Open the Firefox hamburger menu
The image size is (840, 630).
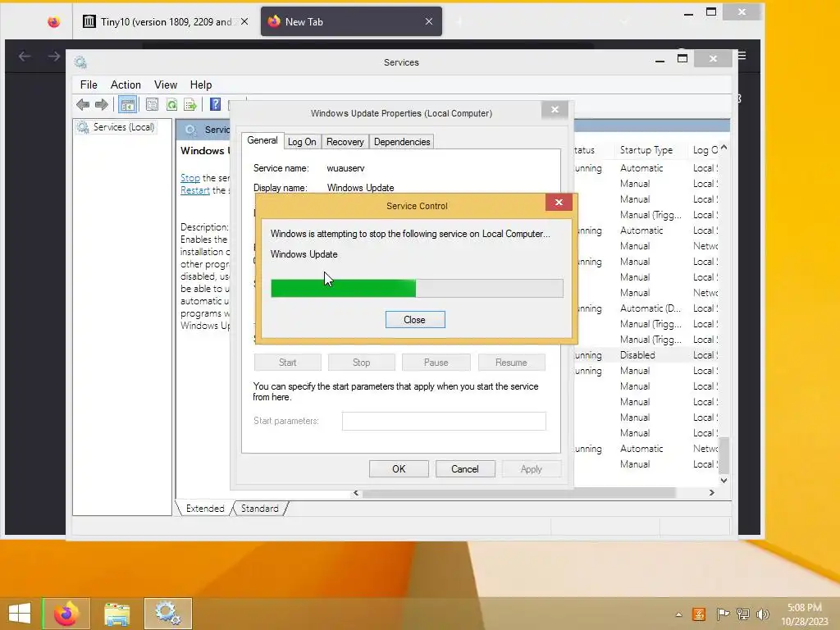pos(742,56)
